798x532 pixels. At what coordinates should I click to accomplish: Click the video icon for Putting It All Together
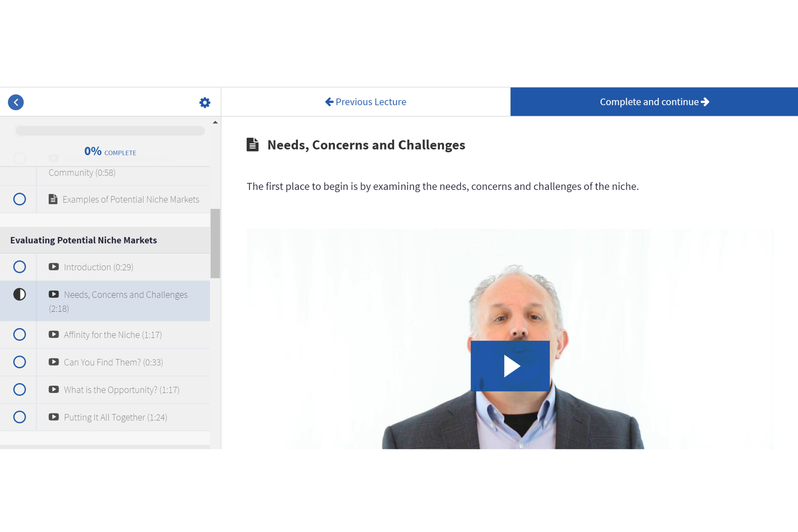pyautogui.click(x=53, y=417)
